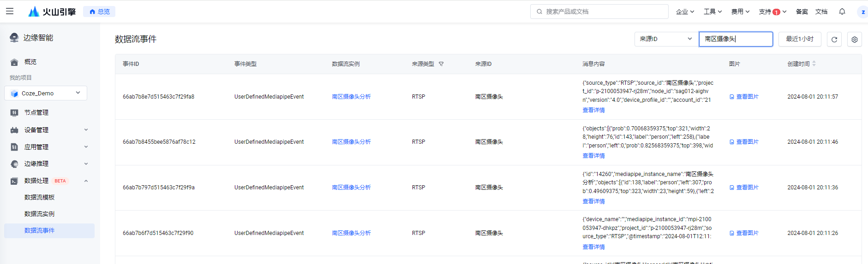Click 查看详情 under second event message
The image size is (868, 264).
[x=593, y=156]
